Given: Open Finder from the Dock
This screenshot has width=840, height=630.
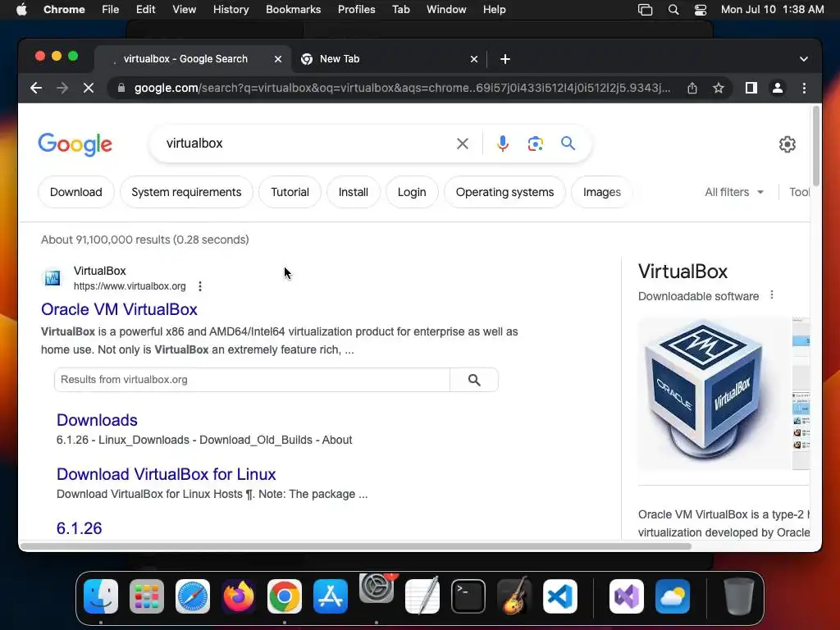Looking at the screenshot, I should coord(101,596).
